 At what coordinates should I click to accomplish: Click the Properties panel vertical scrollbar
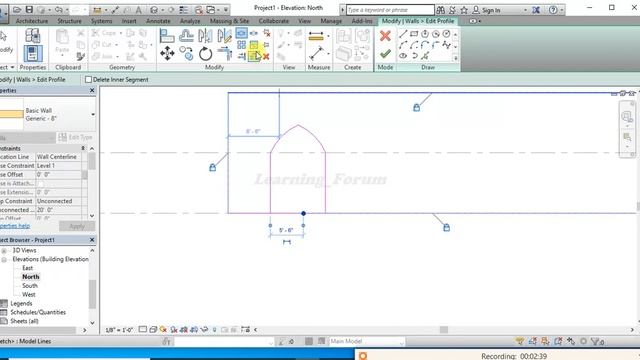92,160
